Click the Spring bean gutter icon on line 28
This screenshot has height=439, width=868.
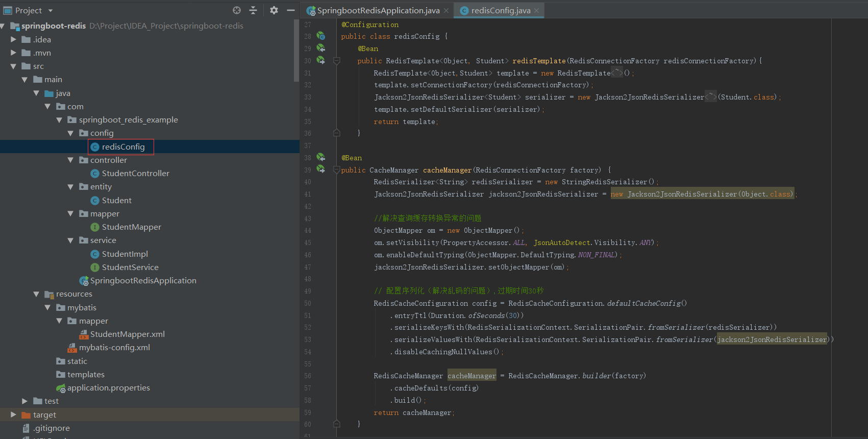321,36
